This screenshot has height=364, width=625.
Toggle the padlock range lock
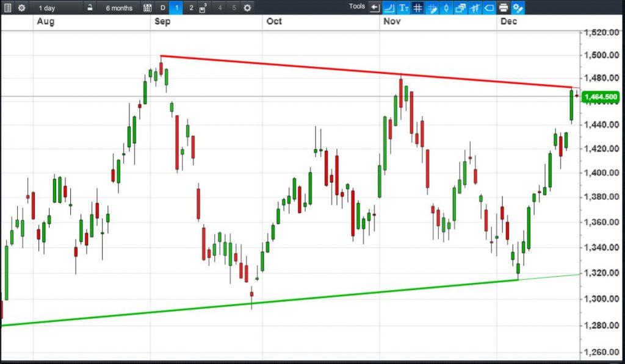[x=90, y=7]
